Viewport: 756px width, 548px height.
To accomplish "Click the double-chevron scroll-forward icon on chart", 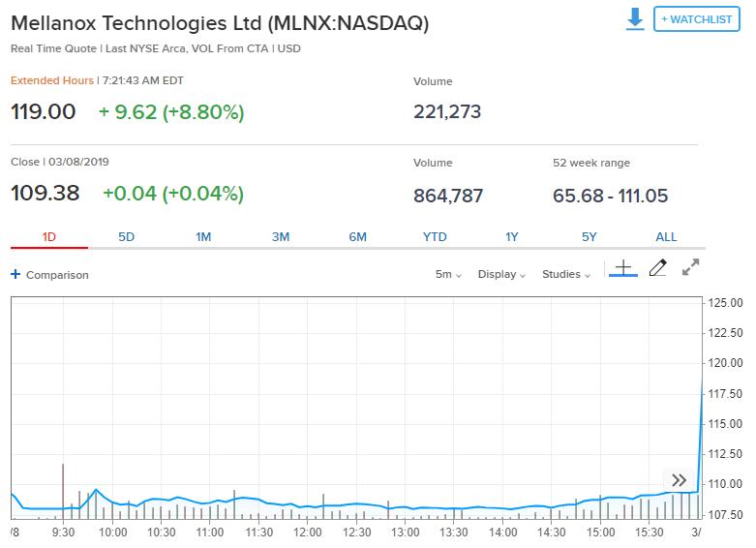I will [x=679, y=480].
